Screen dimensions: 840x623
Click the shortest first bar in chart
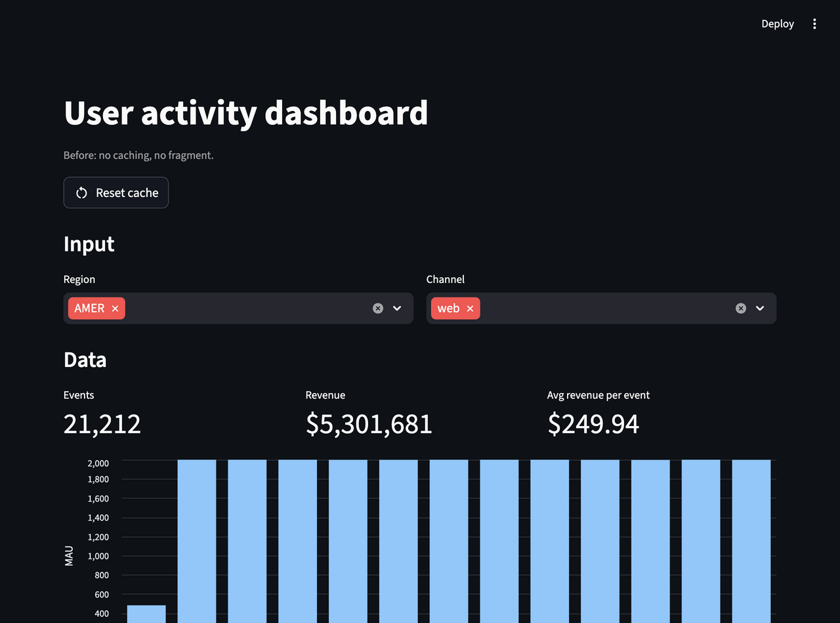pyautogui.click(x=146, y=614)
